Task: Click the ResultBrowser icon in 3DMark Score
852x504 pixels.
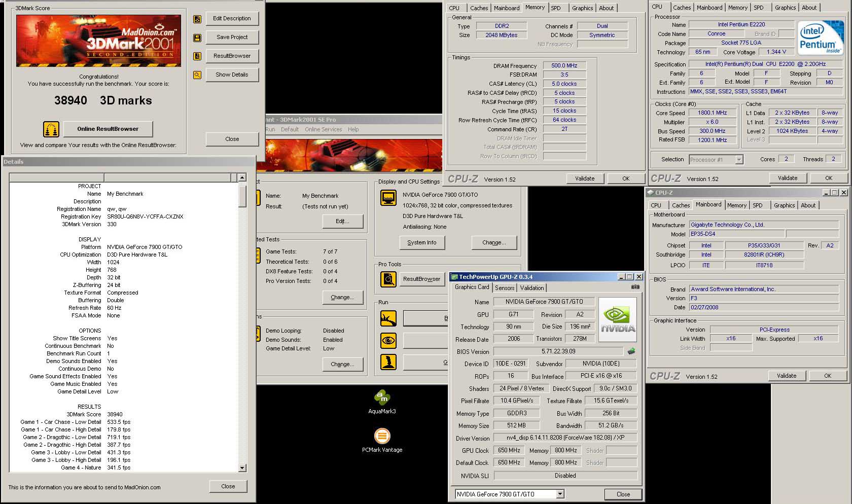Action: [x=197, y=56]
